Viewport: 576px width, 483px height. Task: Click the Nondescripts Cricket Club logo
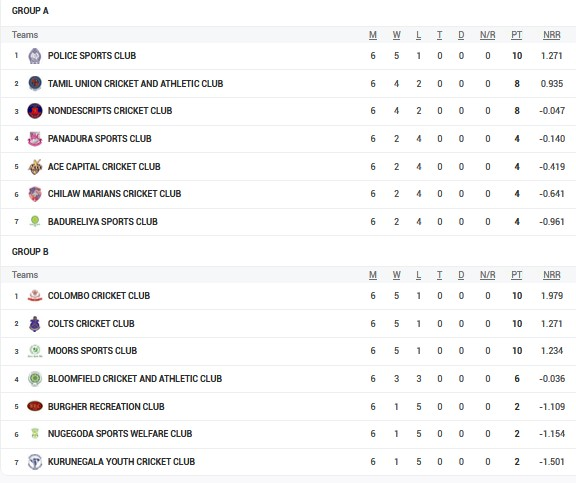[35, 111]
